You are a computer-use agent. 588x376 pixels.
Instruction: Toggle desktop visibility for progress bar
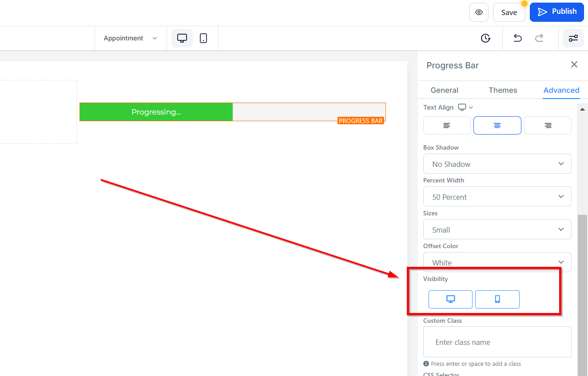tap(450, 299)
